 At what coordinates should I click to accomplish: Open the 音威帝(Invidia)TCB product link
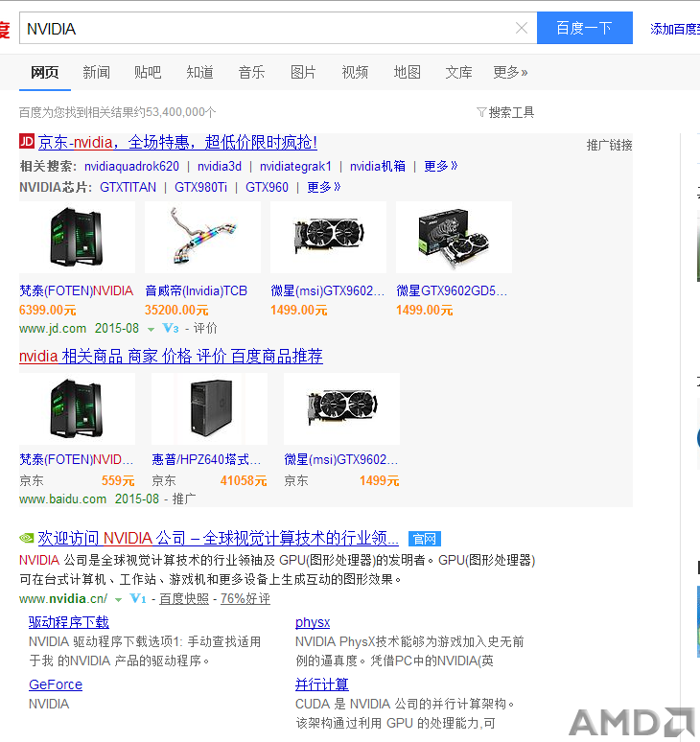(x=196, y=290)
